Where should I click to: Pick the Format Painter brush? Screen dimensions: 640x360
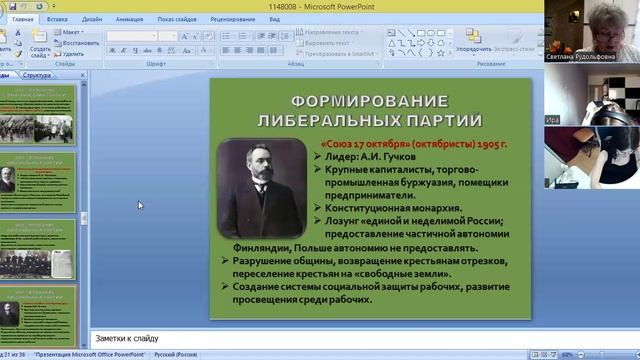tap(18, 54)
